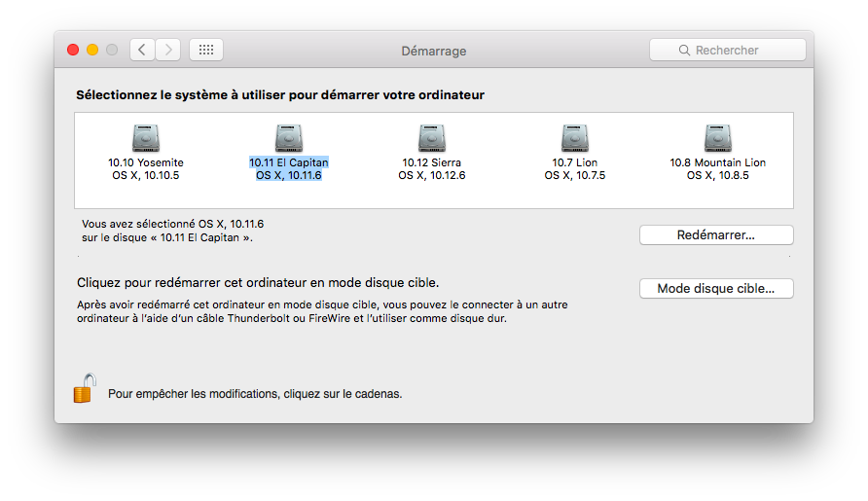Go back with the left chevron button
This screenshot has height=501, width=868.
click(x=142, y=50)
